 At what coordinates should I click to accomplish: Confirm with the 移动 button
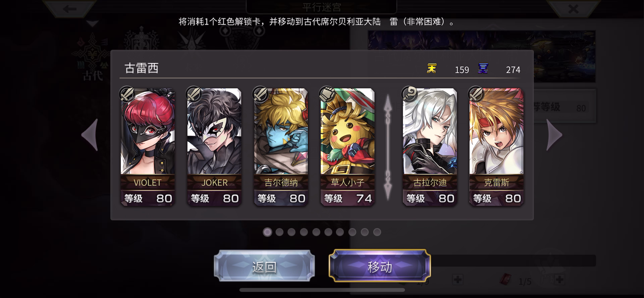coord(380,266)
